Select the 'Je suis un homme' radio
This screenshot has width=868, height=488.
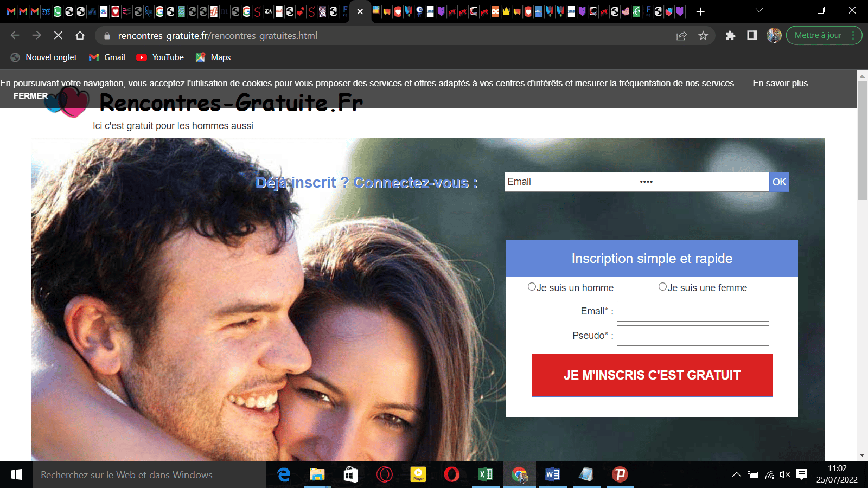tap(532, 287)
